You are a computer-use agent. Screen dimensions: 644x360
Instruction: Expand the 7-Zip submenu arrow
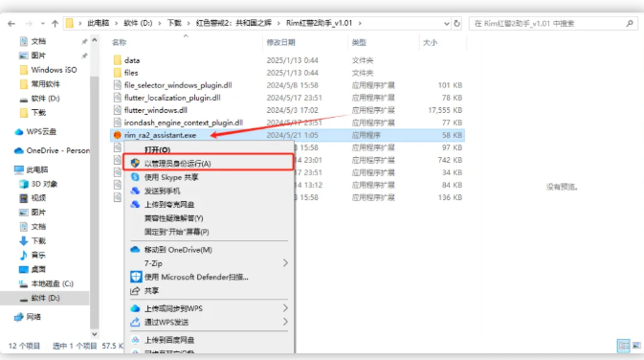[285, 263]
